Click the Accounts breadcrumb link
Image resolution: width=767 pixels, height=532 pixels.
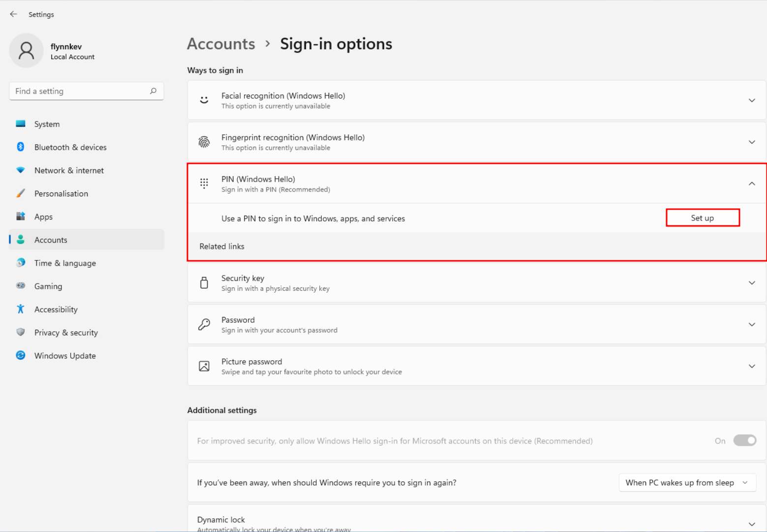(x=221, y=44)
